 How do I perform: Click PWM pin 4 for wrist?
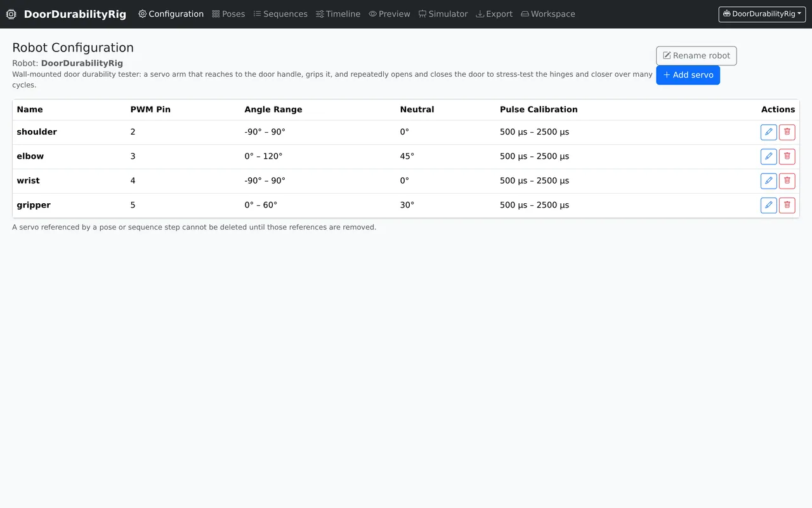(x=133, y=181)
